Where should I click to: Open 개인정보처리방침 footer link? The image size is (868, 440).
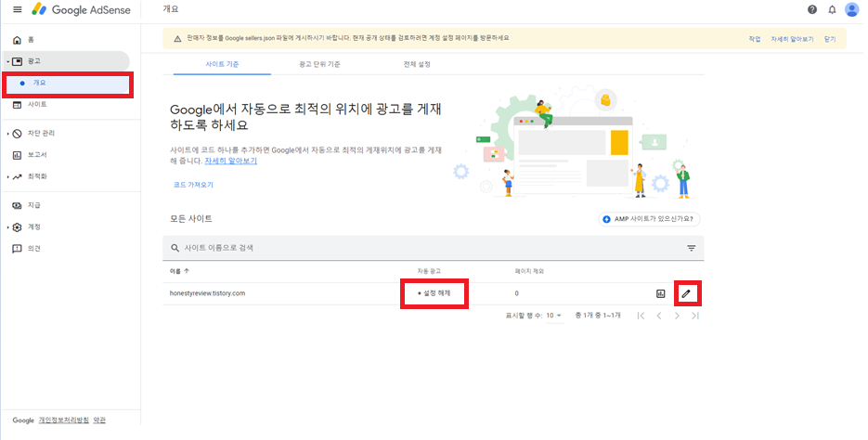pyautogui.click(x=64, y=421)
